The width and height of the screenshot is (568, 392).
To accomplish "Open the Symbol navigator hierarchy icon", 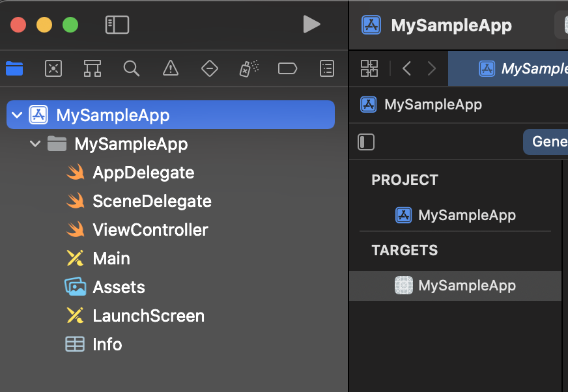I will (x=92, y=68).
